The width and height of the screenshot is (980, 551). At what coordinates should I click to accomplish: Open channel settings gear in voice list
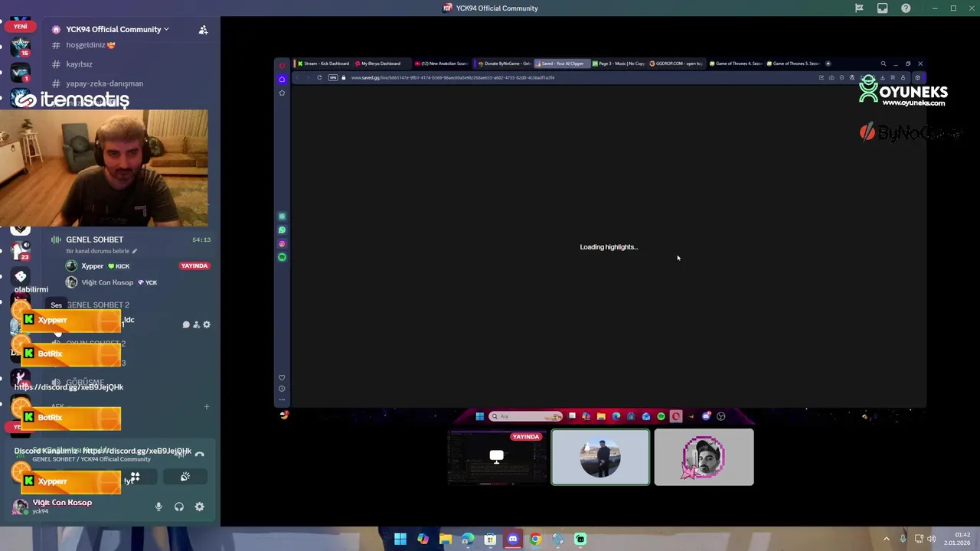tap(207, 324)
